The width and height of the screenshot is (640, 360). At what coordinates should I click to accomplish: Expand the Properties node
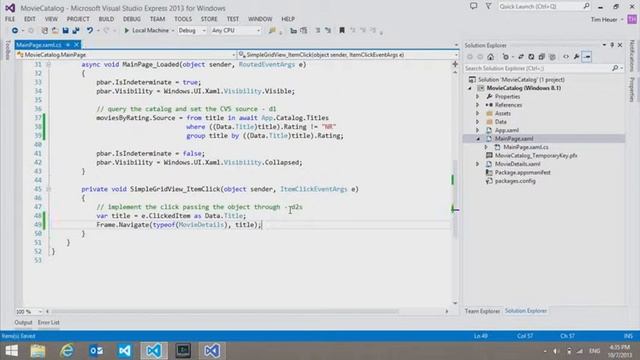pyautogui.click(x=478, y=97)
